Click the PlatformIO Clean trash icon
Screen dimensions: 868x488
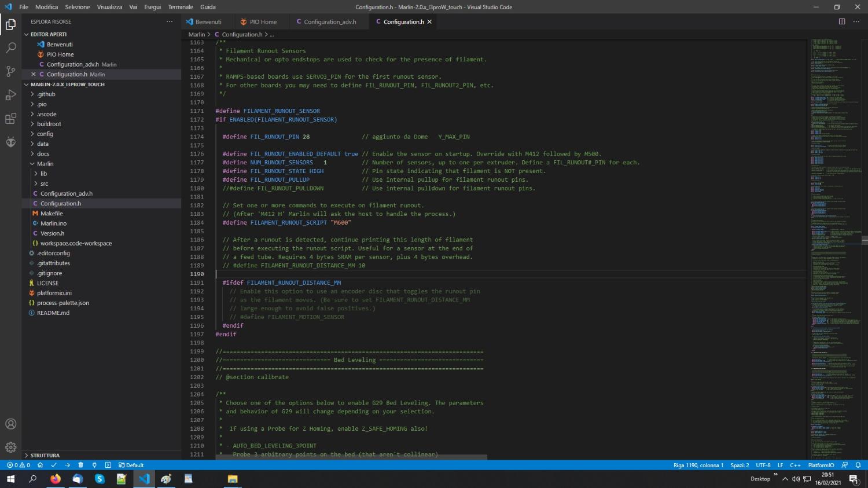click(x=80, y=465)
